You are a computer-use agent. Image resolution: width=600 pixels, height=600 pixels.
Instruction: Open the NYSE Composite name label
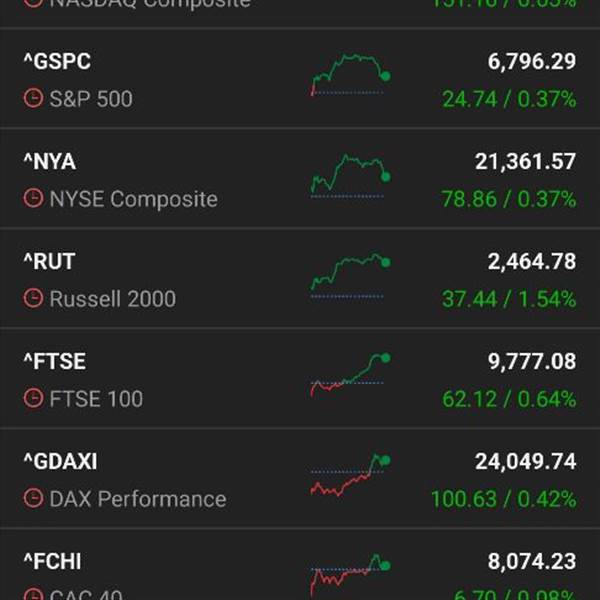point(133,199)
